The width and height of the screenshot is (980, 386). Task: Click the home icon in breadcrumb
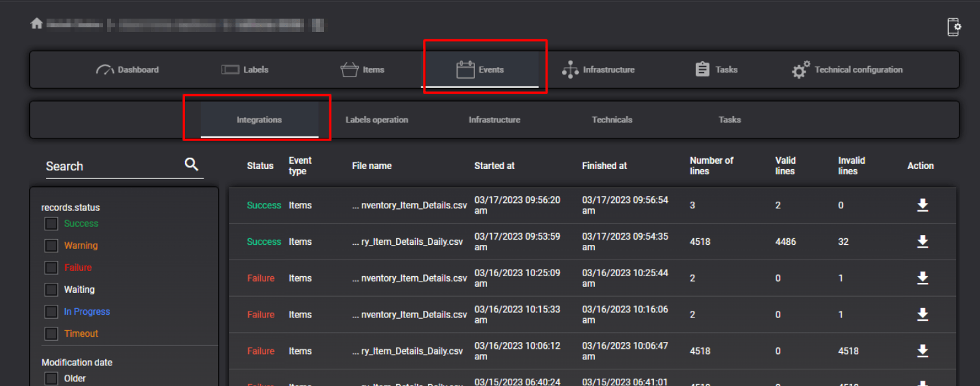pos(37,24)
